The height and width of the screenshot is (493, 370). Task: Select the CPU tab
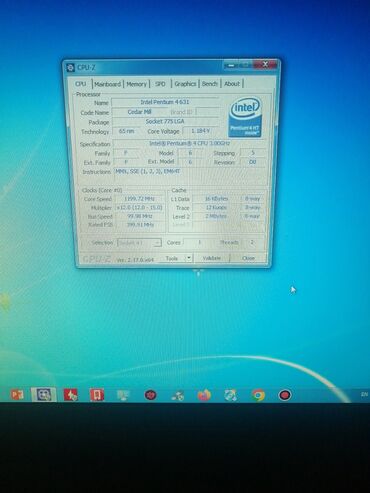81,84
